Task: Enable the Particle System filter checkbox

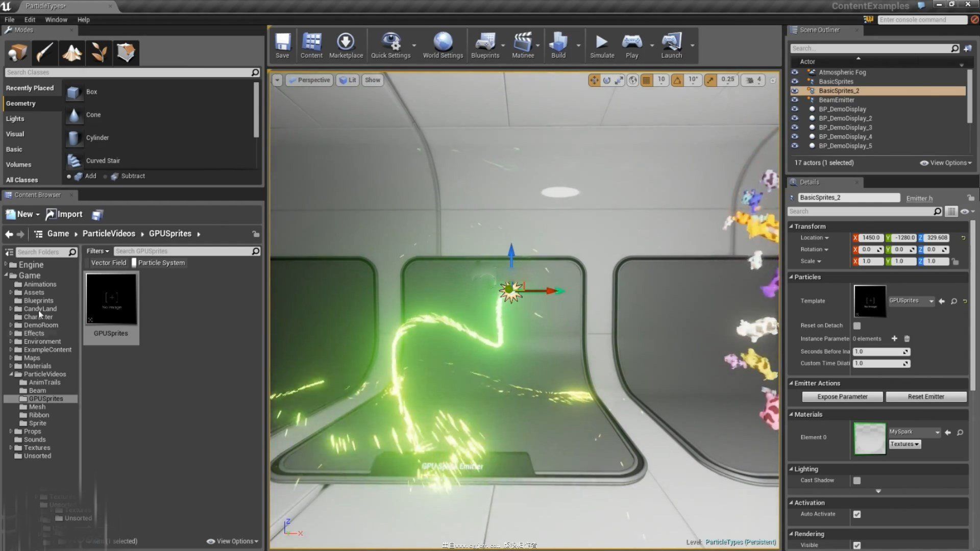Action: click(134, 263)
